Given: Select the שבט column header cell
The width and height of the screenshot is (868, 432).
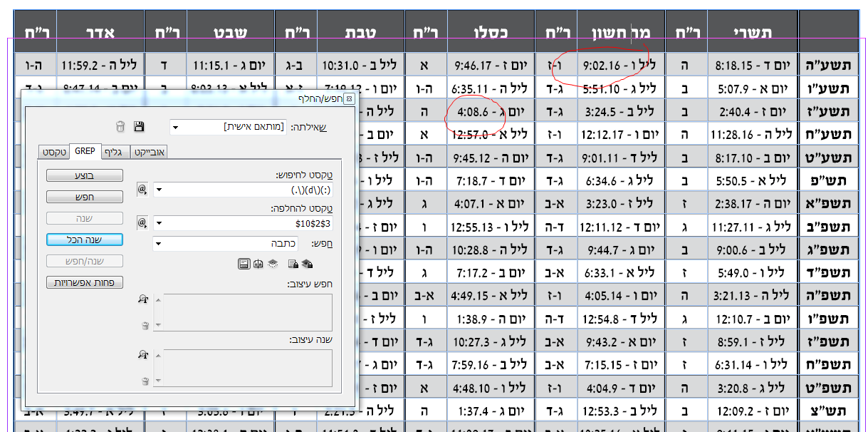Looking at the screenshot, I should click(x=231, y=32).
